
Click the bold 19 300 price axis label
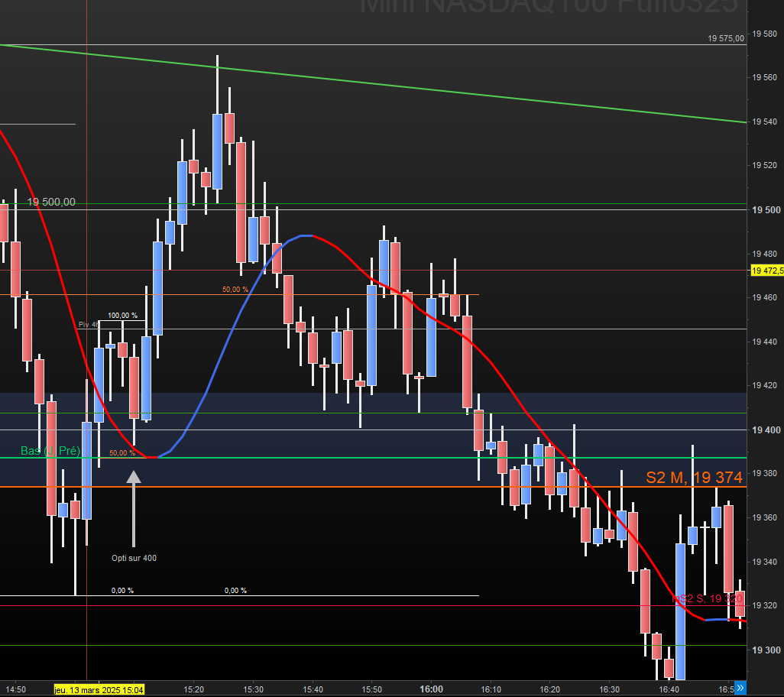click(x=766, y=650)
